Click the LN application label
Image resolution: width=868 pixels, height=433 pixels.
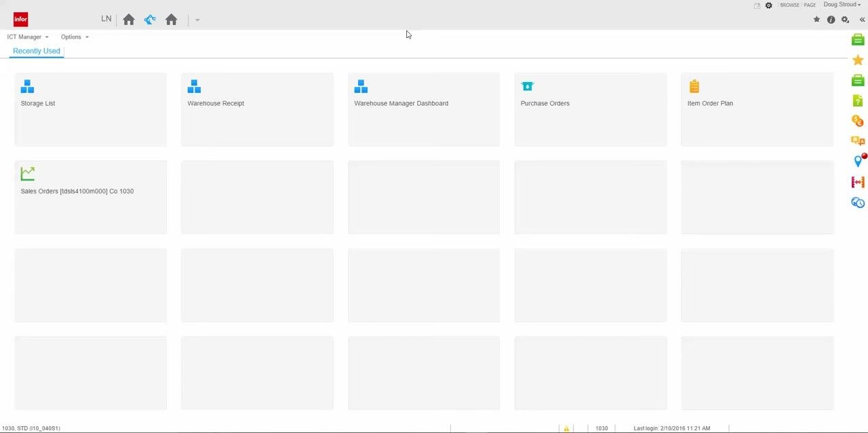pos(106,18)
